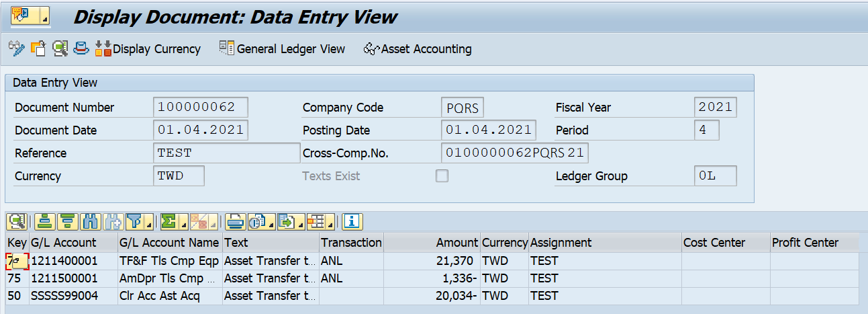Open Document Header via the hat icon

point(81,48)
